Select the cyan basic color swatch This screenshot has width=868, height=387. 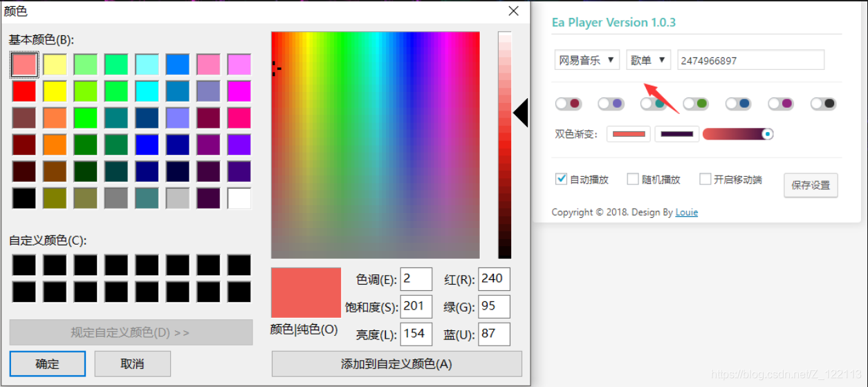147,91
